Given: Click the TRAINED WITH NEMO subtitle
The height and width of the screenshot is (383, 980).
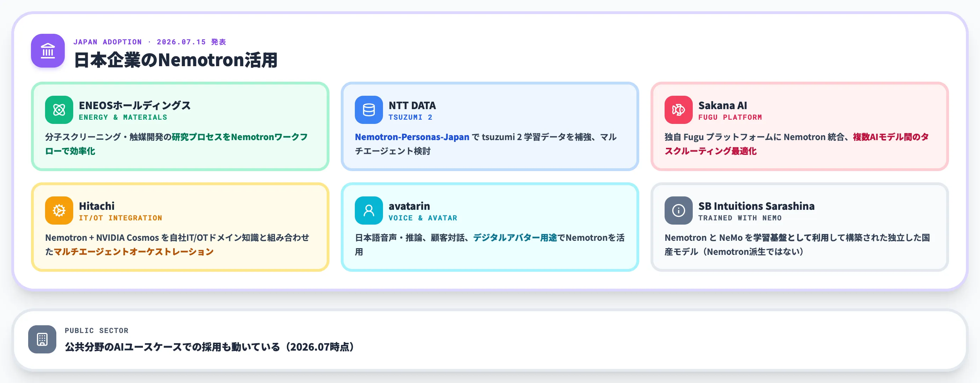Looking at the screenshot, I should click(x=740, y=218).
